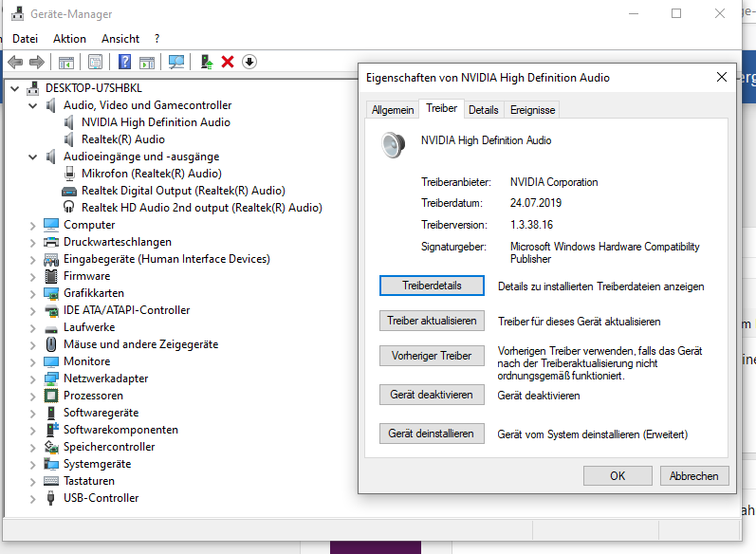Click the disable device down-arrow icon
This screenshot has height=554, width=756.
(249, 62)
